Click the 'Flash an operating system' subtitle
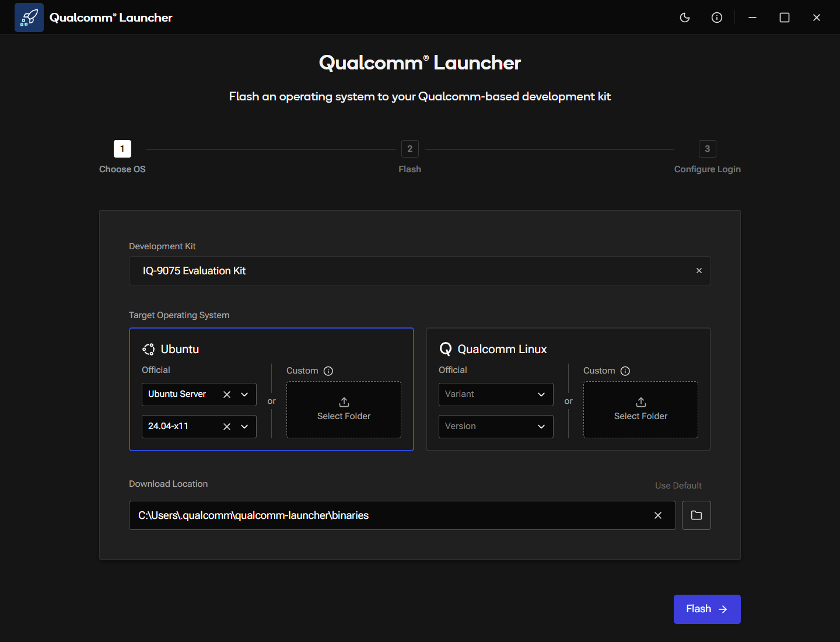This screenshot has height=642, width=840. [x=420, y=96]
